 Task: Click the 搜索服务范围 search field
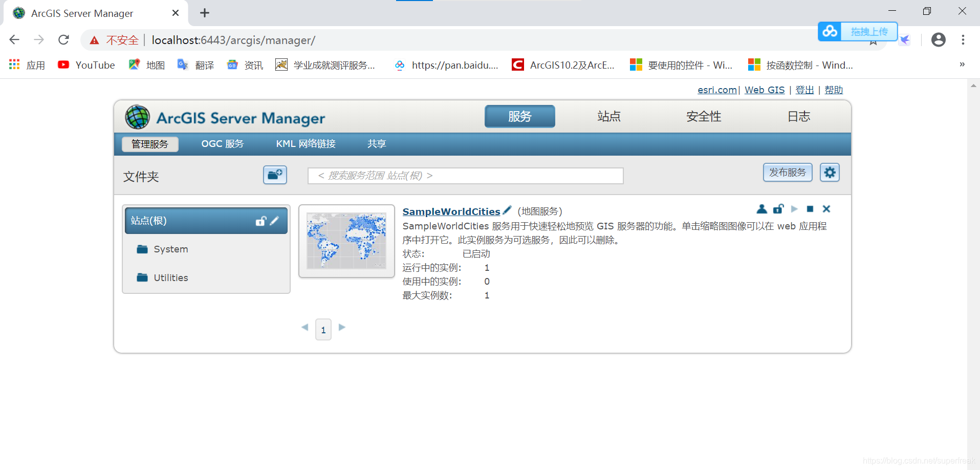pos(465,176)
